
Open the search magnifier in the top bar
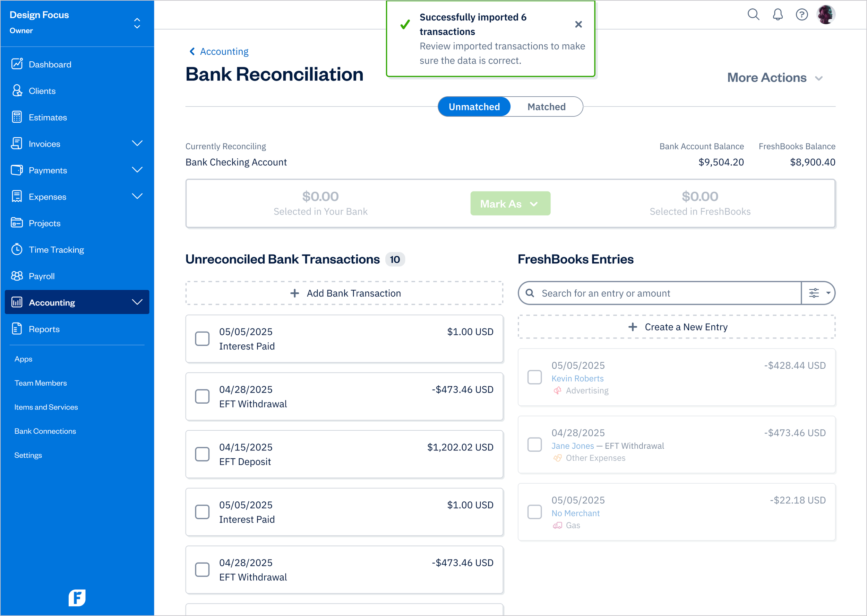(753, 15)
